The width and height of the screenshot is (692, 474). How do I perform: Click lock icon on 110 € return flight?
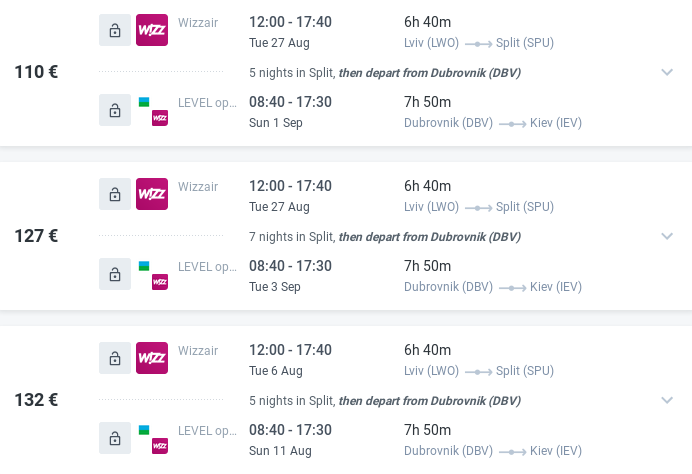(115, 109)
